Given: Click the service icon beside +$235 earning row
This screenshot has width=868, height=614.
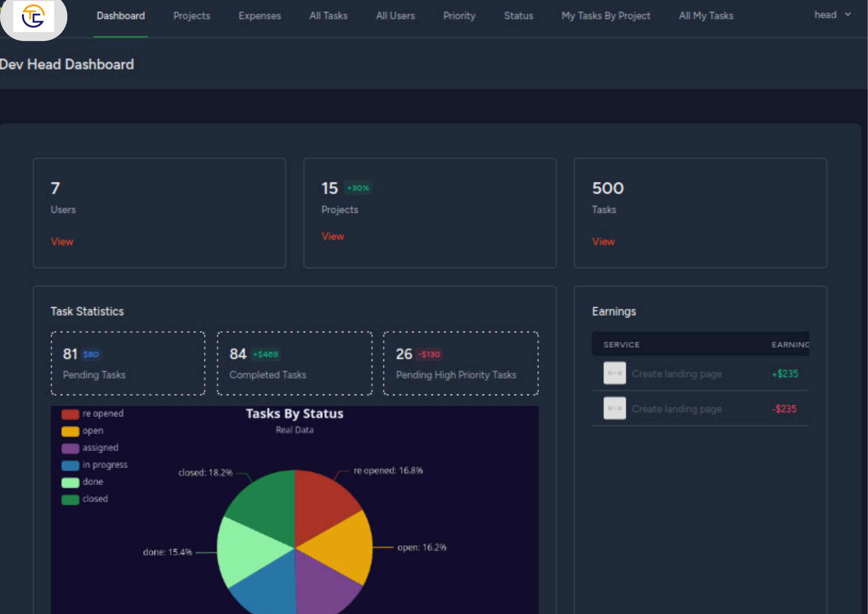Looking at the screenshot, I should (614, 373).
